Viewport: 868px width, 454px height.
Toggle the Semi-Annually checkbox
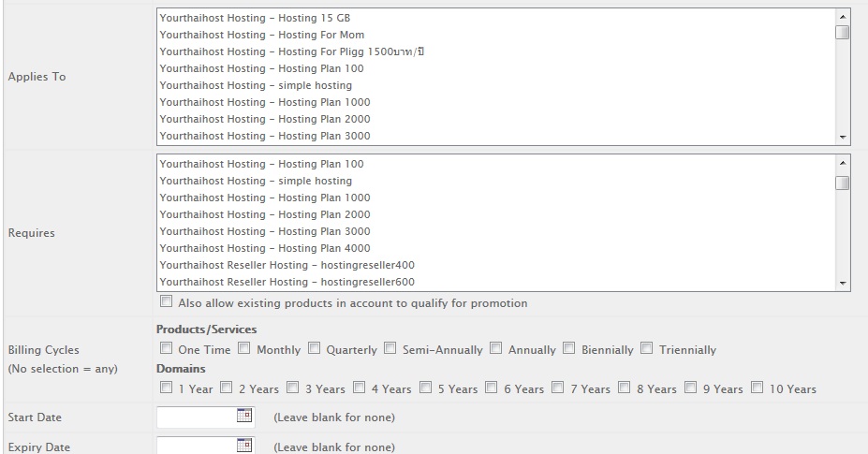click(x=390, y=347)
